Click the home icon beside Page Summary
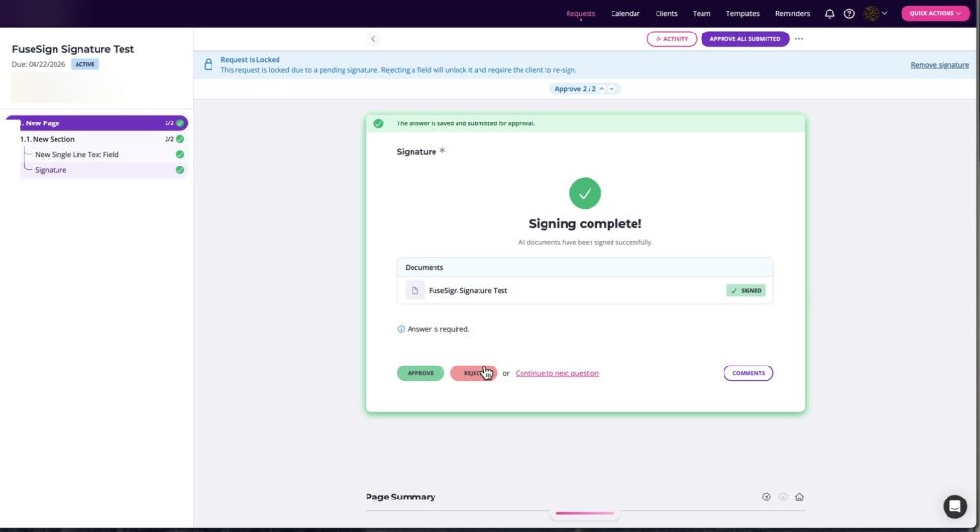Viewport: 980px width, 532px height. (x=799, y=497)
